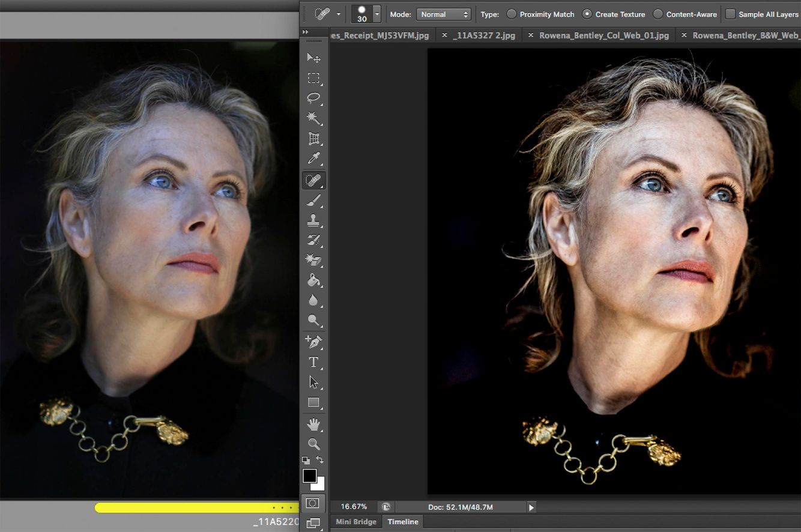Select the Lasso tool
This screenshot has height=532, width=801.
click(x=313, y=98)
